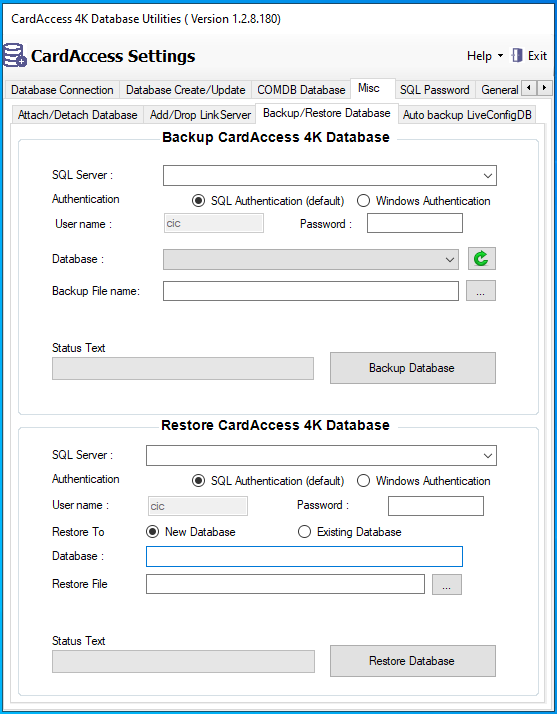Viewport: 557px width, 714px height.
Task: Click the Backup Database button
Action: pos(413,368)
